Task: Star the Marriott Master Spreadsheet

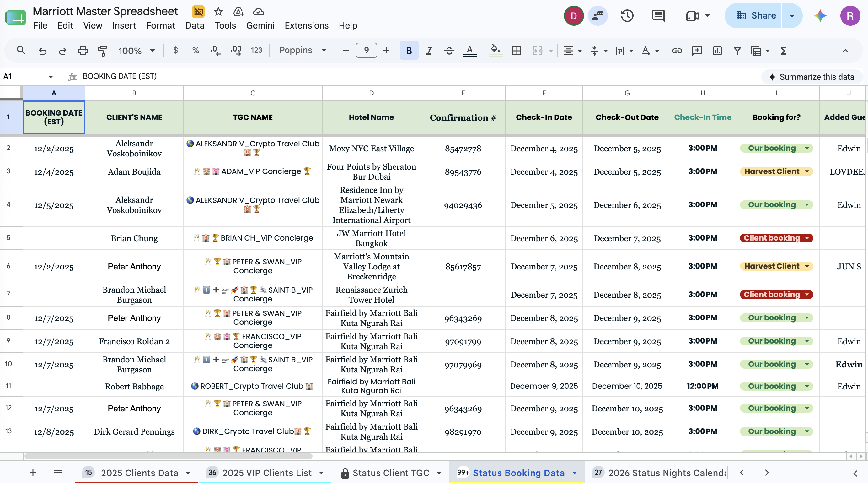Action: [218, 12]
